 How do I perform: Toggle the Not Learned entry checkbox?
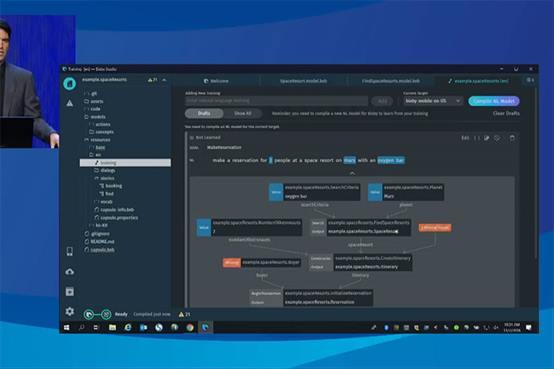(x=192, y=137)
